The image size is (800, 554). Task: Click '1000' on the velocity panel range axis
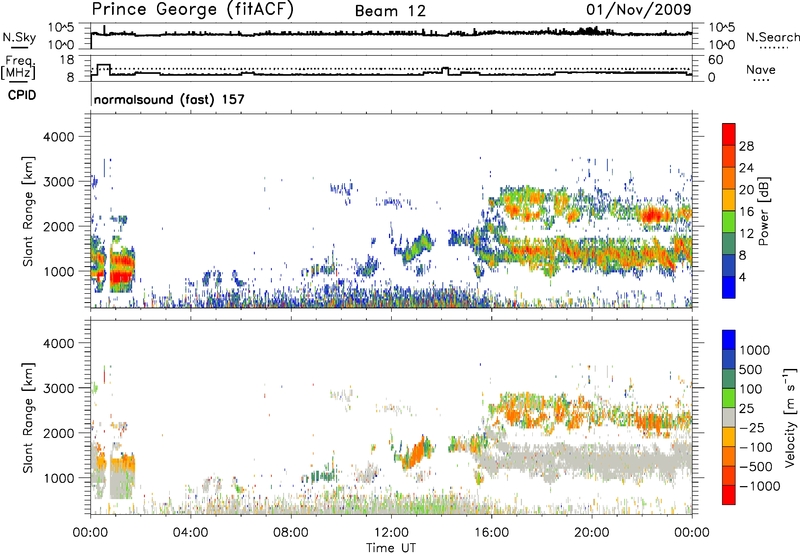pos(58,478)
